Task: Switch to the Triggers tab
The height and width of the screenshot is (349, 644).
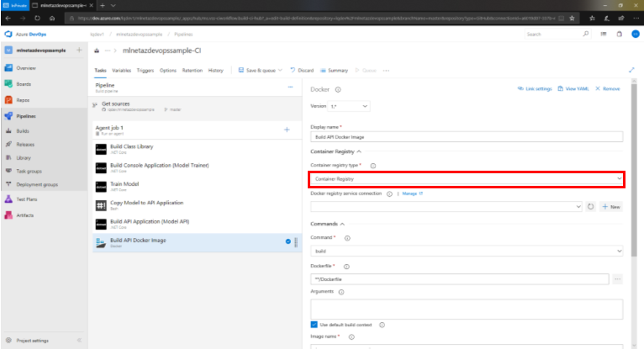Action: [145, 71]
